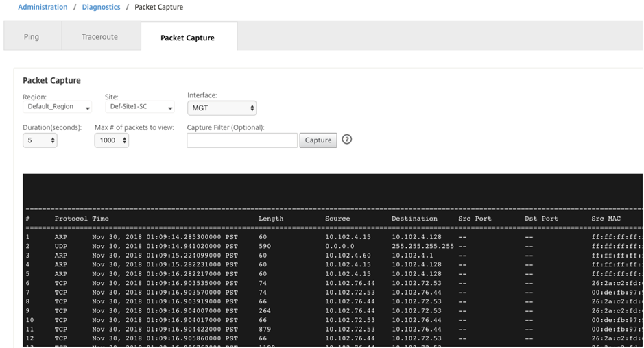Open the Site dropdown Def-Site1-SC
644x348 pixels.
(x=140, y=107)
